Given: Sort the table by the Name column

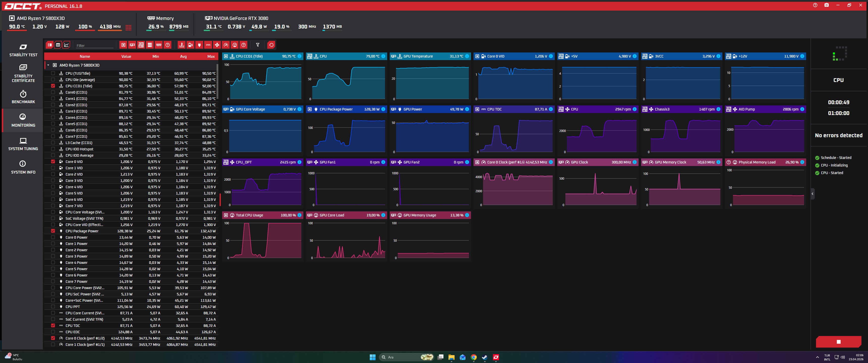Looking at the screenshot, I should tap(85, 56).
